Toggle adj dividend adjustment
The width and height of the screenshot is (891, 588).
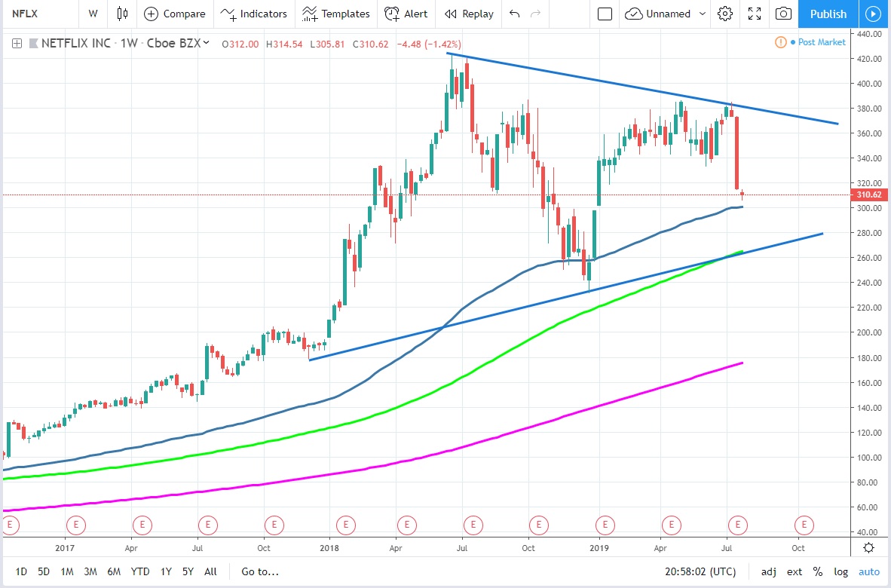(769, 571)
